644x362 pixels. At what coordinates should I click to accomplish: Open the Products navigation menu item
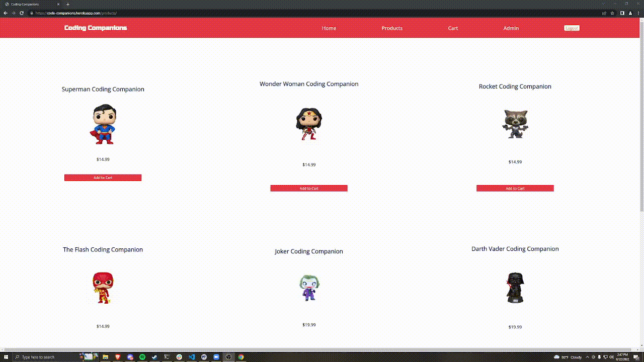(392, 28)
